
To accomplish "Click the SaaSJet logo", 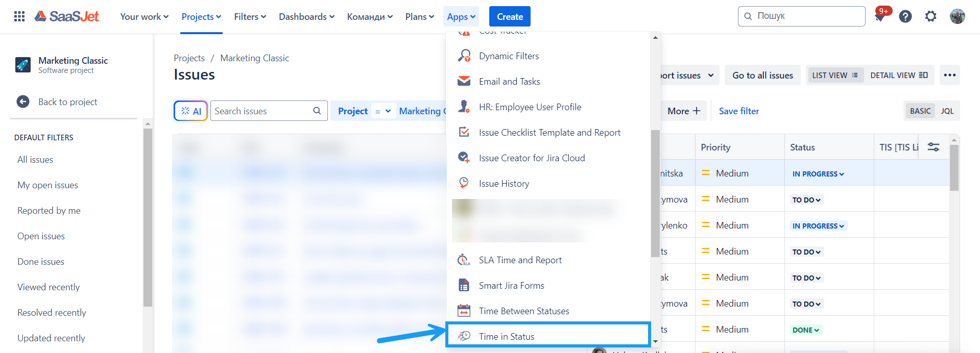I will [x=66, y=16].
